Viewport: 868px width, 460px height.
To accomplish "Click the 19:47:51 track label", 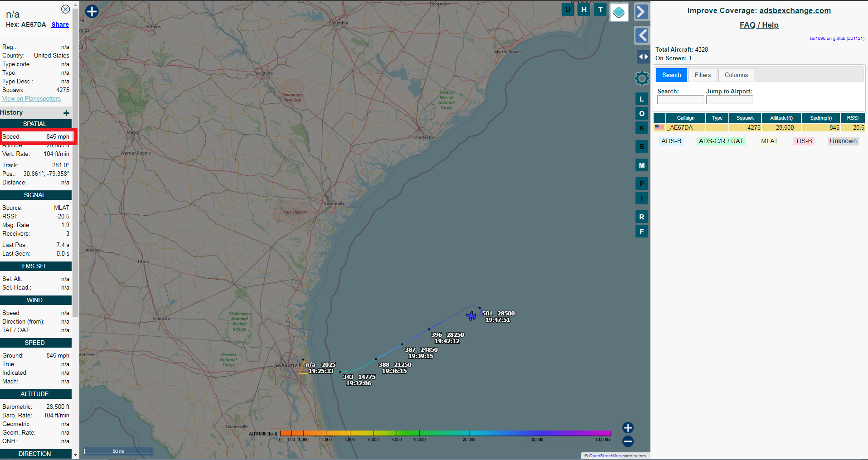I will (498, 320).
